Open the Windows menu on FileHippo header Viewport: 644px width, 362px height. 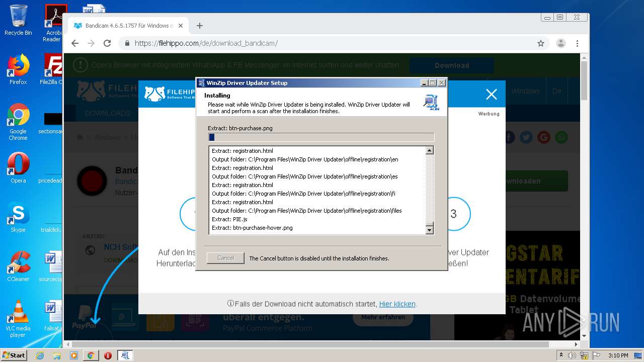tap(525, 91)
